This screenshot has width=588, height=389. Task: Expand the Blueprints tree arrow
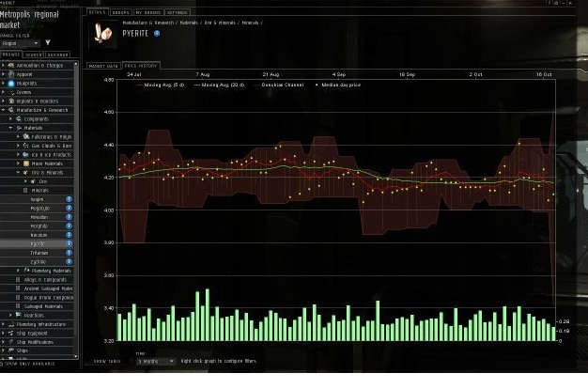pyautogui.click(x=3, y=84)
